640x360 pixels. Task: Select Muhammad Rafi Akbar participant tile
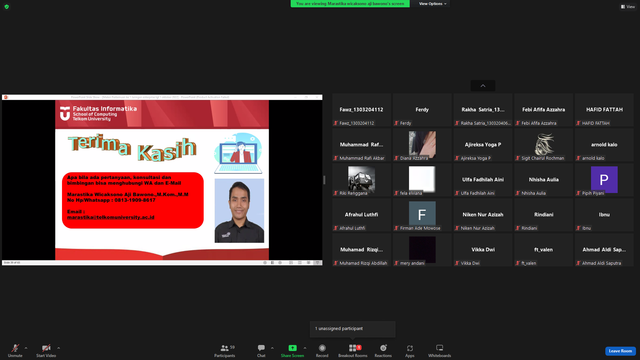tap(361, 145)
